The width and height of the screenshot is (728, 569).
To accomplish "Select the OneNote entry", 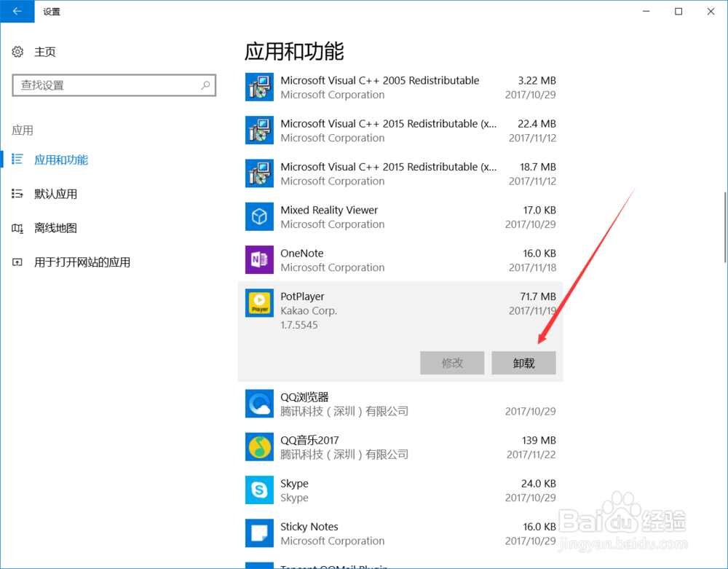I will 400,259.
